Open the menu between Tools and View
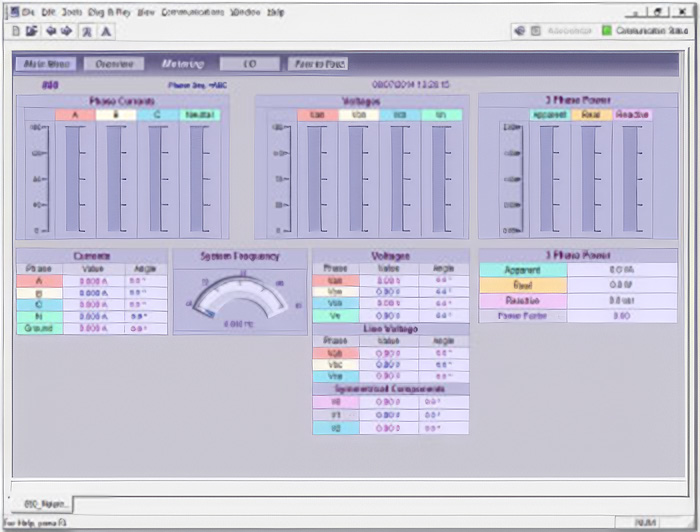The height and width of the screenshot is (532, 700). pyautogui.click(x=109, y=12)
